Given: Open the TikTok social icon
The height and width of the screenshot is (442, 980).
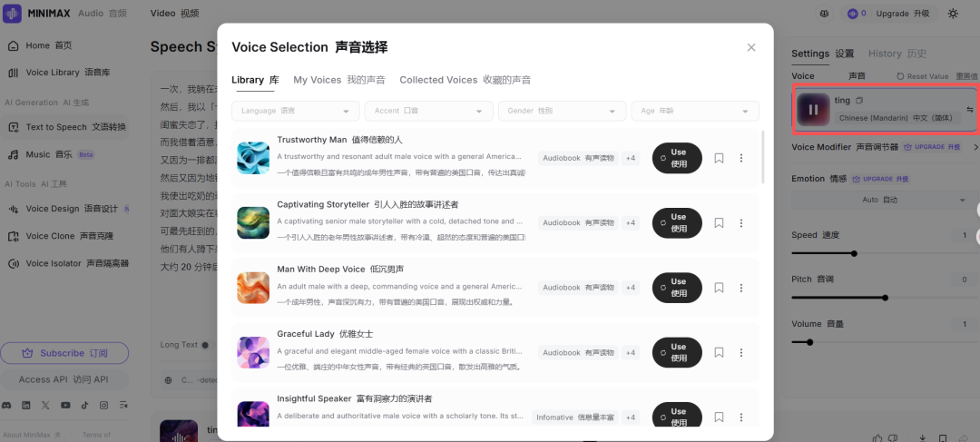Looking at the screenshot, I should (84, 405).
